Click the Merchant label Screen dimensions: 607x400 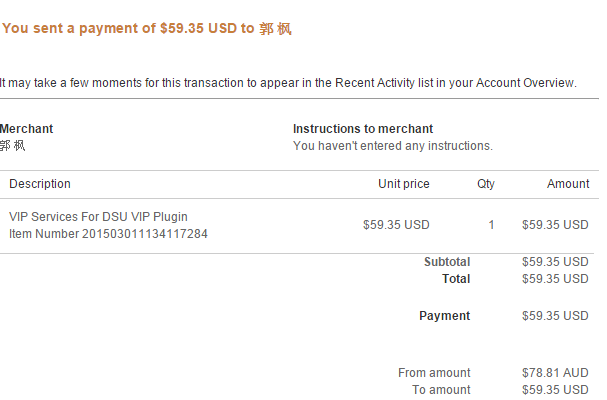tap(26, 129)
